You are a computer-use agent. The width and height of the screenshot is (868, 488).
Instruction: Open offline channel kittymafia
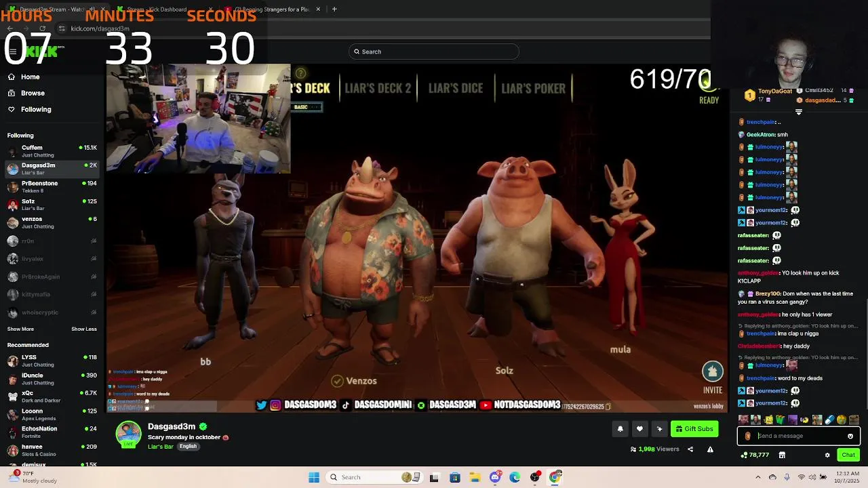(x=52, y=294)
